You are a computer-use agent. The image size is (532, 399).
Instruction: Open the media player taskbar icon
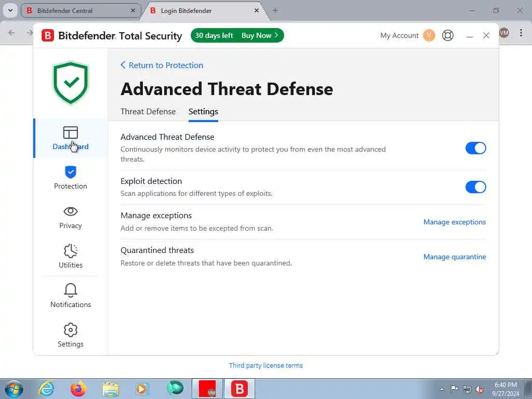(x=142, y=389)
